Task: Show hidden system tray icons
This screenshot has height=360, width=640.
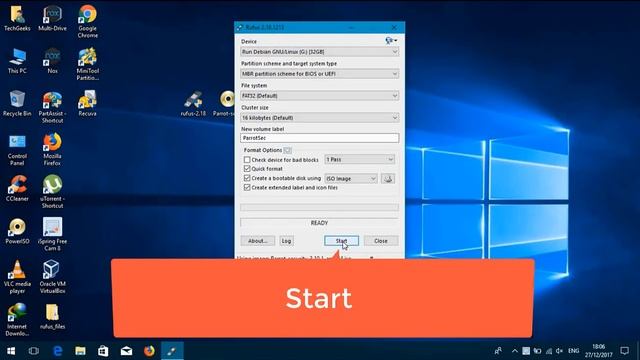Action: (x=515, y=351)
